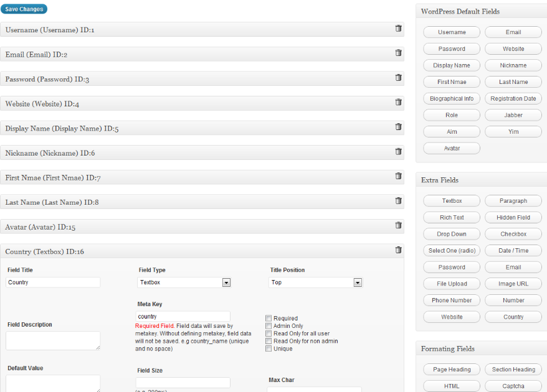This screenshot has height=392, width=547.
Task: Add the Registration Date default field
Action: coord(513,98)
